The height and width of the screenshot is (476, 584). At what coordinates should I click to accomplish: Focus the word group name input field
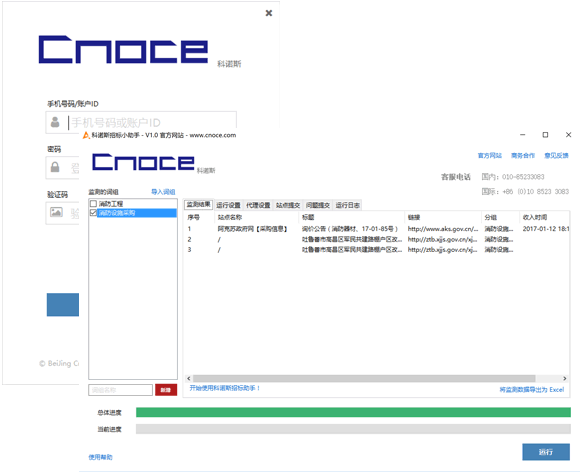pyautogui.click(x=121, y=390)
